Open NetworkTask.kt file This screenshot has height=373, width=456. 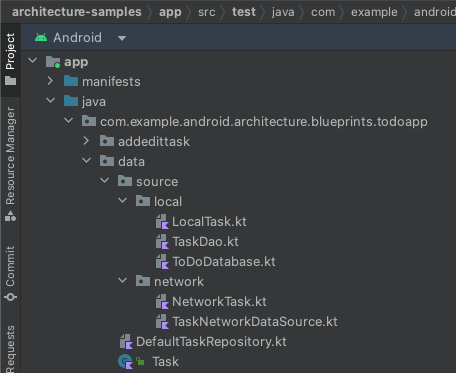[x=219, y=302]
